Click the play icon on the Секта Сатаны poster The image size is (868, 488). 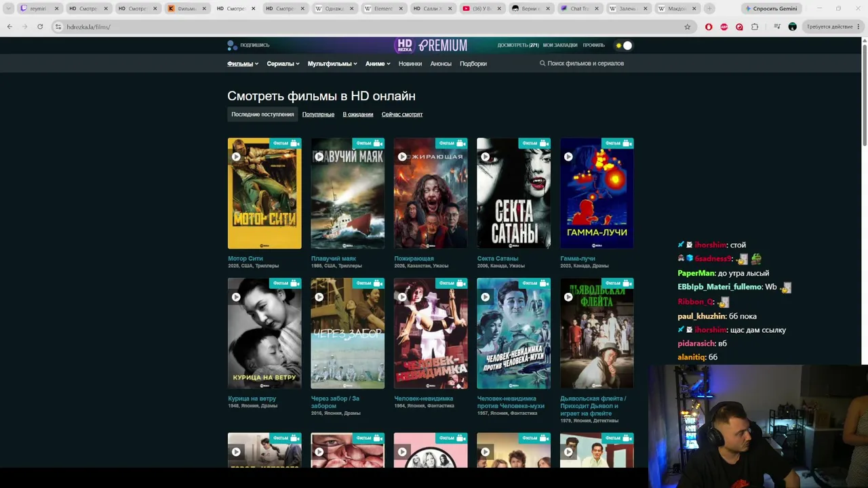pyautogui.click(x=485, y=157)
